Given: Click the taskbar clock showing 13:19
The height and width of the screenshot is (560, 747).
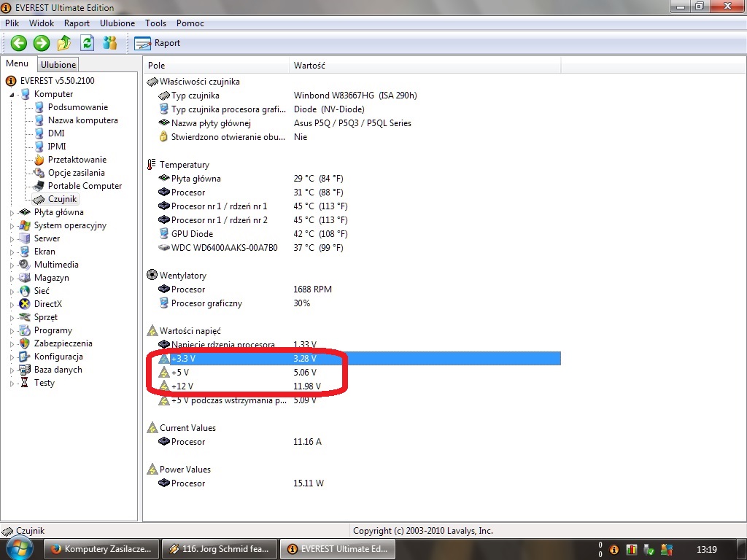Looking at the screenshot, I should [x=706, y=550].
